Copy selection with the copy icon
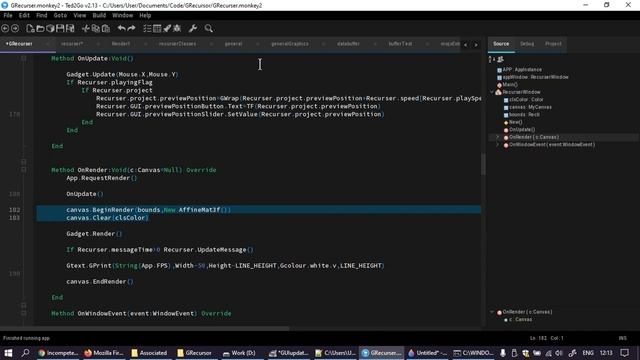Screen dimensions: 640x360 point(96,28)
